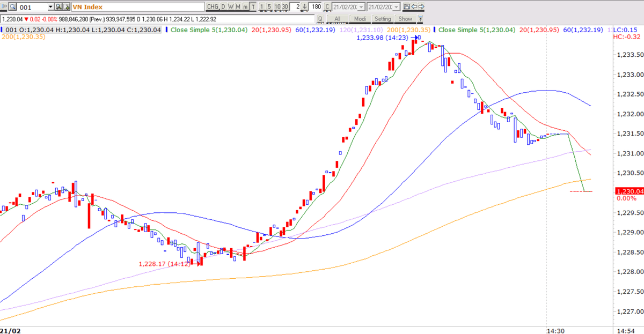
Task: Click the down-arrow button beside the interval field
Action: (x=304, y=7)
